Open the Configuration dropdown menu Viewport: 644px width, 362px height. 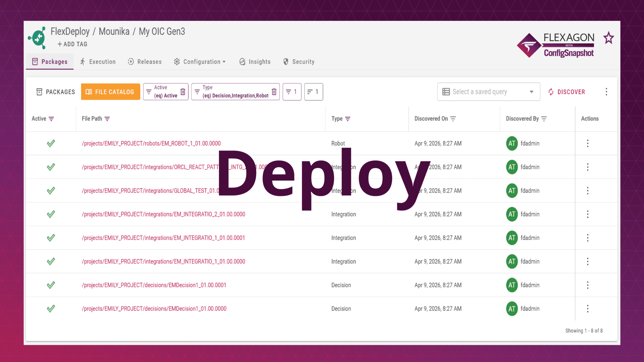tap(200, 62)
